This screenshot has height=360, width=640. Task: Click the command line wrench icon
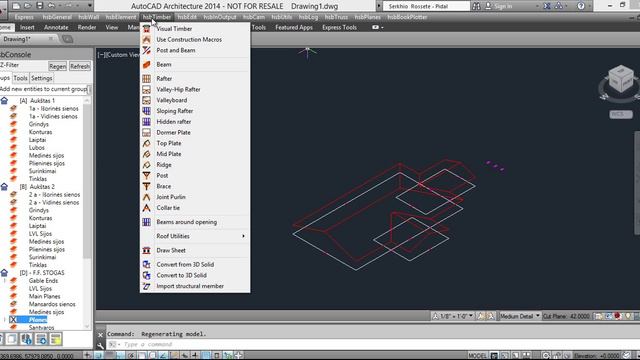100,345
